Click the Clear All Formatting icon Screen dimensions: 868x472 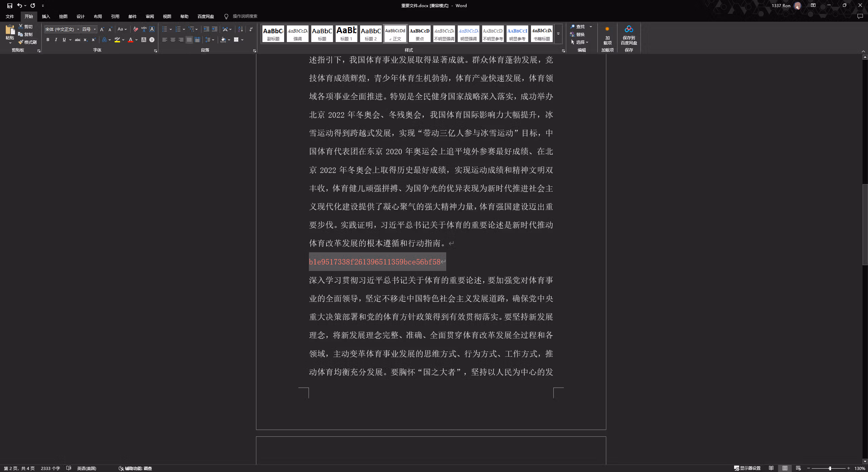[136, 29]
